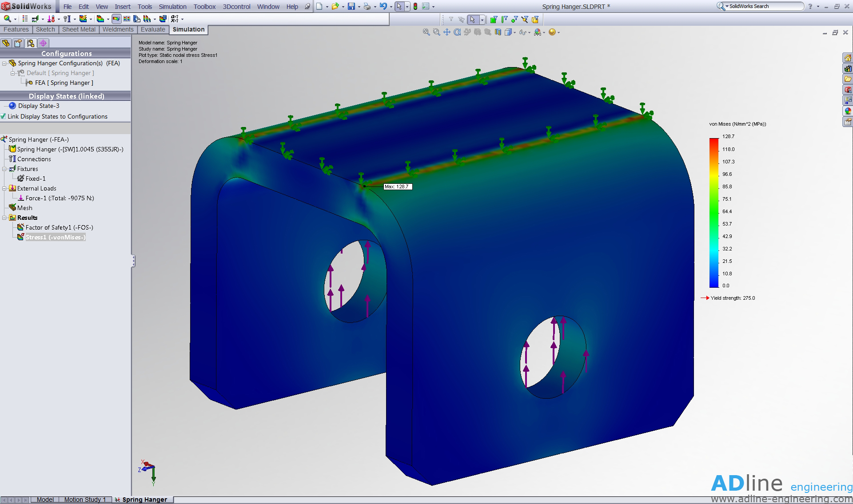
Task: Select Force-1 external load item
Action: 56,198
